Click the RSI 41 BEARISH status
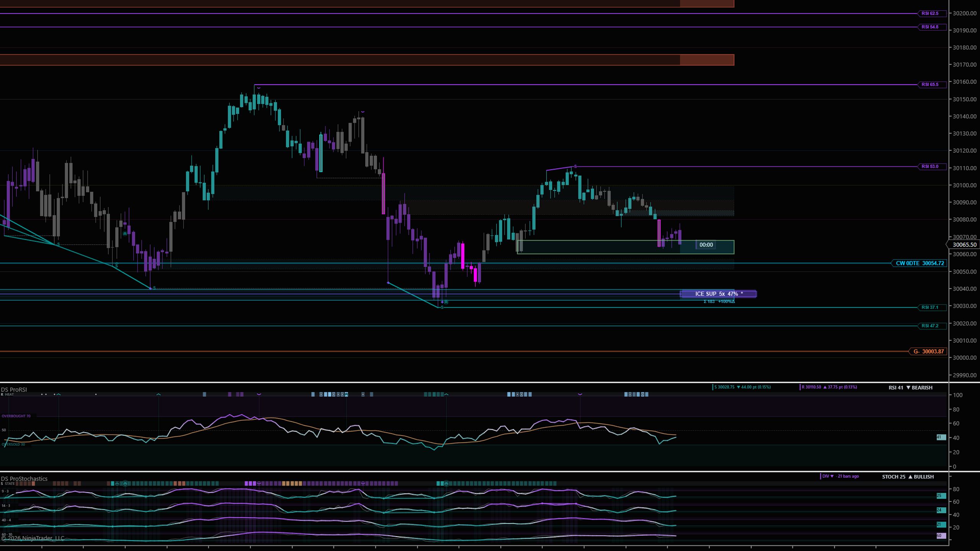Image resolution: width=980 pixels, height=551 pixels. click(x=910, y=388)
